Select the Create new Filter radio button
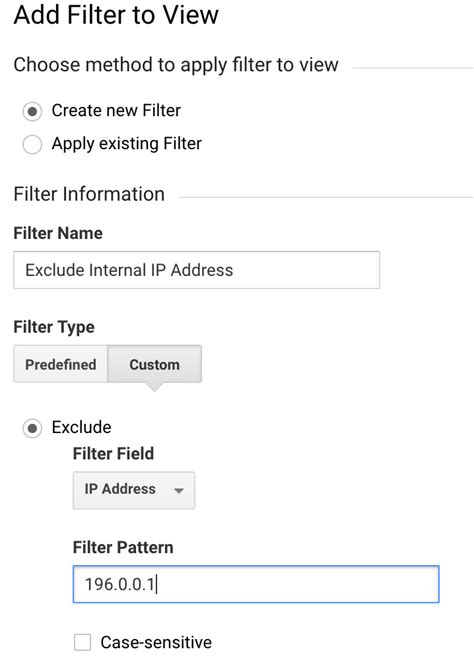The height and width of the screenshot is (672, 474). [x=32, y=111]
